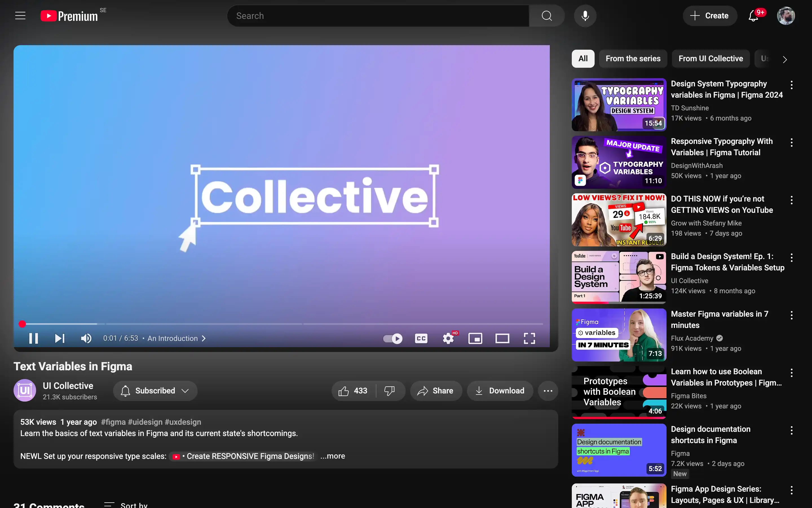Open Subscribed notification dropdown
The width and height of the screenshot is (812, 508).
click(155, 391)
